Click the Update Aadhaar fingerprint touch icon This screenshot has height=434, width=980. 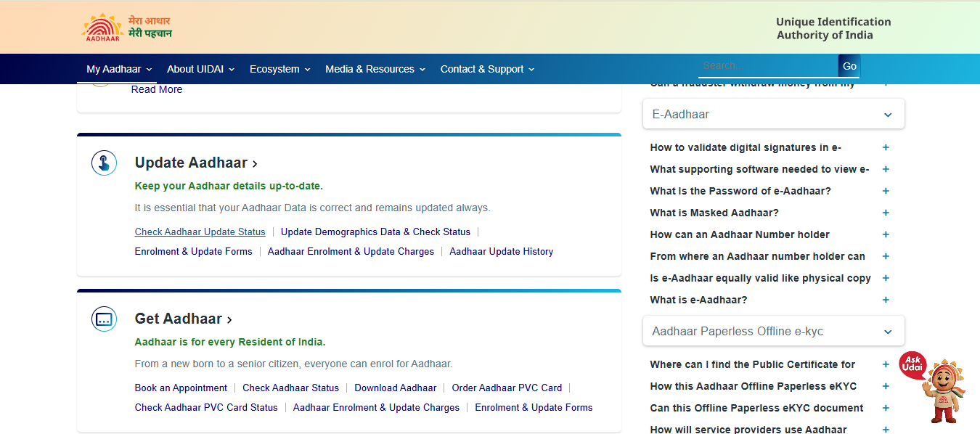(x=105, y=163)
